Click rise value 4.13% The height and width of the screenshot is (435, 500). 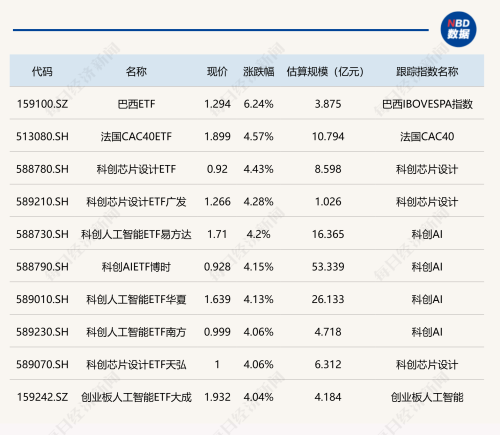(258, 299)
